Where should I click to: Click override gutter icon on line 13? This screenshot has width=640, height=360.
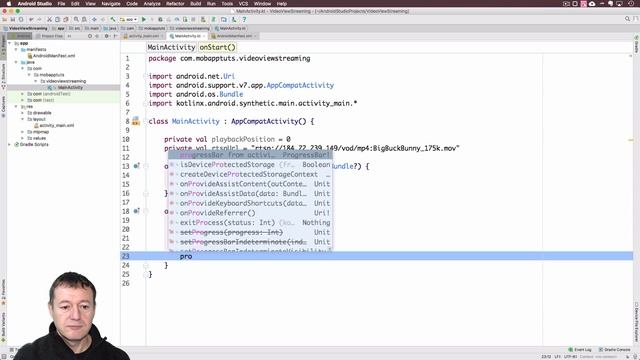[137, 166]
